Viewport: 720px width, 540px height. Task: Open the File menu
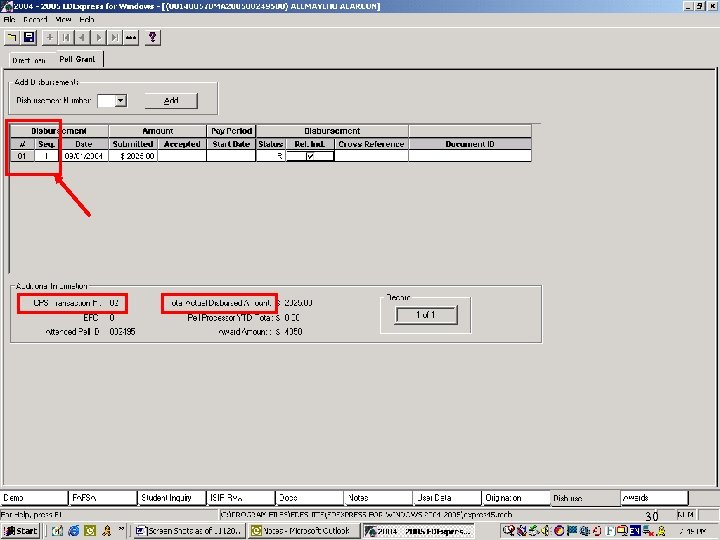(9, 19)
